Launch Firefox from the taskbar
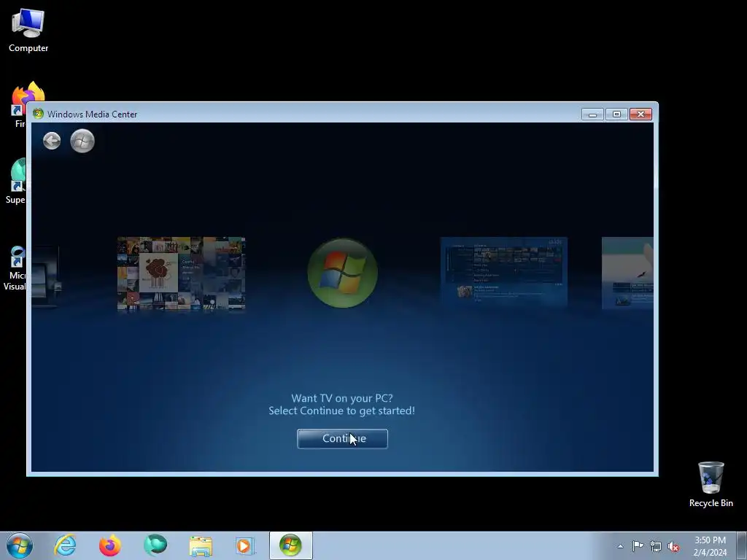The height and width of the screenshot is (560, 747). (110, 545)
